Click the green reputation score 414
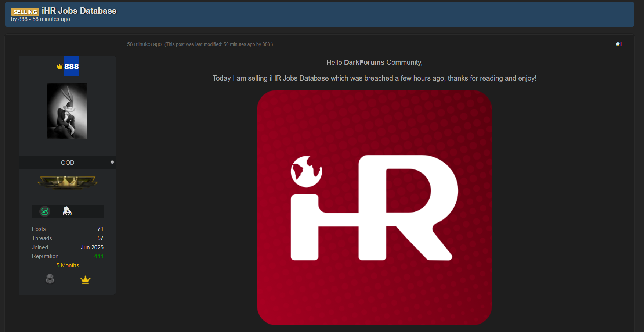This screenshot has width=644, height=332. (99, 256)
